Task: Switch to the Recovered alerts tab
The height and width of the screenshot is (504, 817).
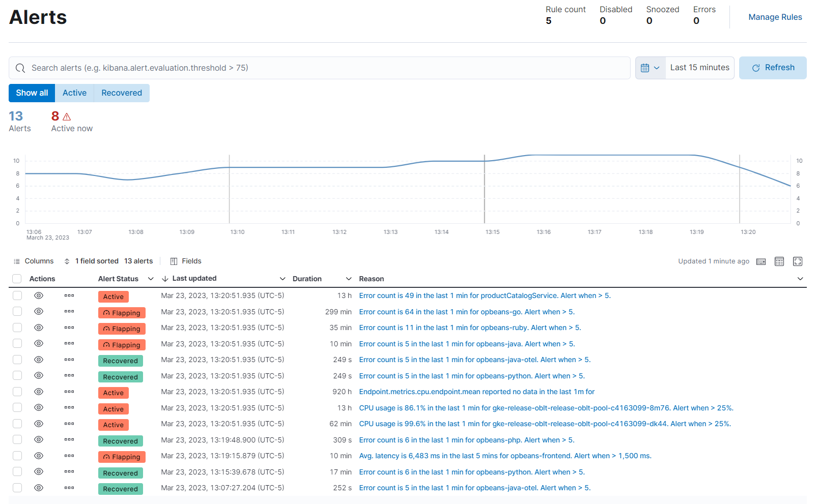Action: 121,93
